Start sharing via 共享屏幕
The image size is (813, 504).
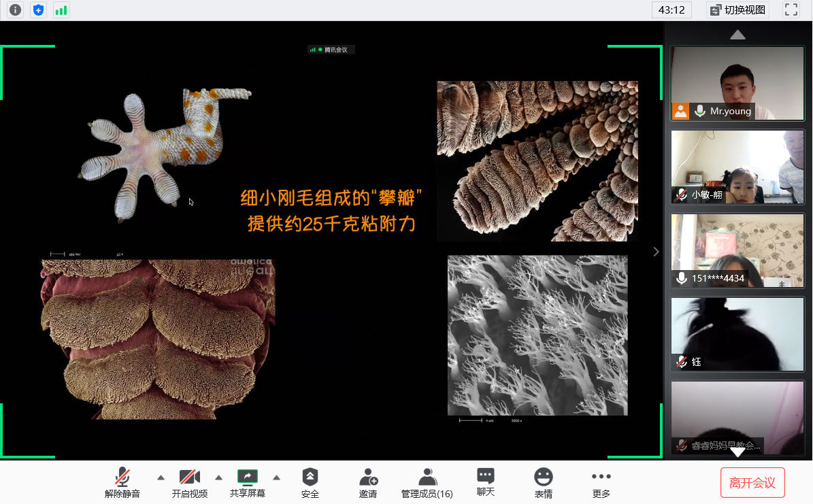[x=247, y=483]
